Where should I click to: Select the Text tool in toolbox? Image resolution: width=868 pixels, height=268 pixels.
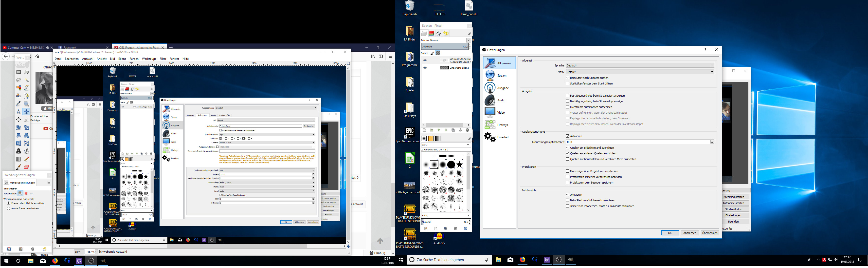click(18, 151)
